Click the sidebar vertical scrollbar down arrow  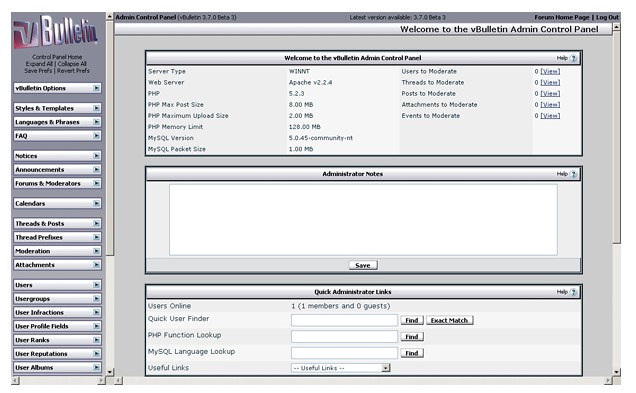110,372
